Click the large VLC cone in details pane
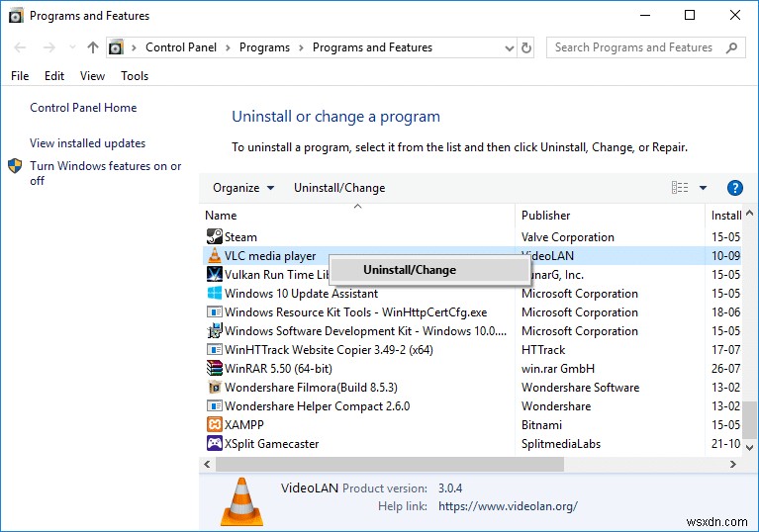This screenshot has height=532, width=759. pyautogui.click(x=242, y=502)
